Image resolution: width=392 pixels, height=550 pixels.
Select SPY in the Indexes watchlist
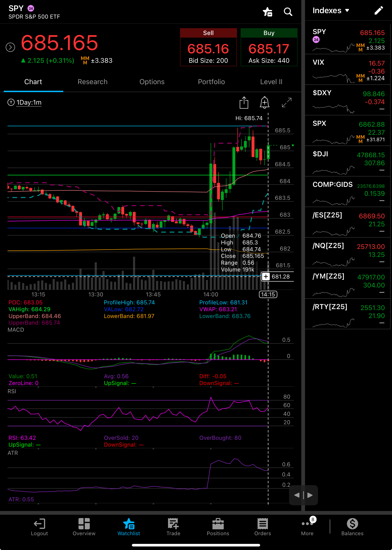pyautogui.click(x=347, y=39)
